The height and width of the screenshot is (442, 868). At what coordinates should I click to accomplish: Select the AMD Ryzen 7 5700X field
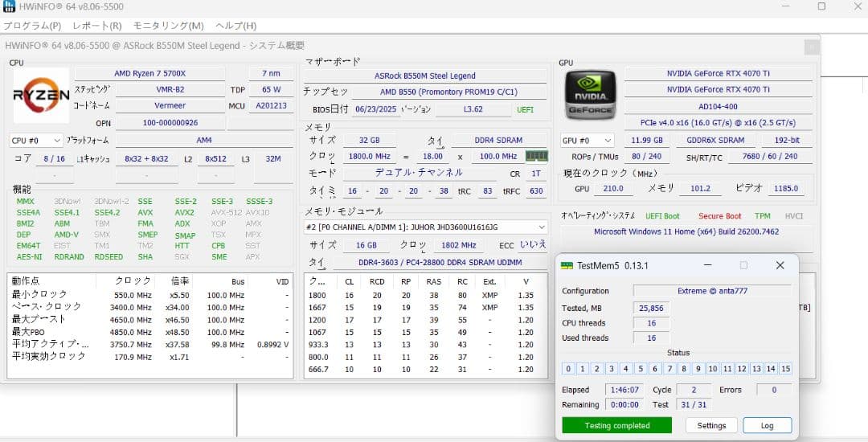[150, 74]
